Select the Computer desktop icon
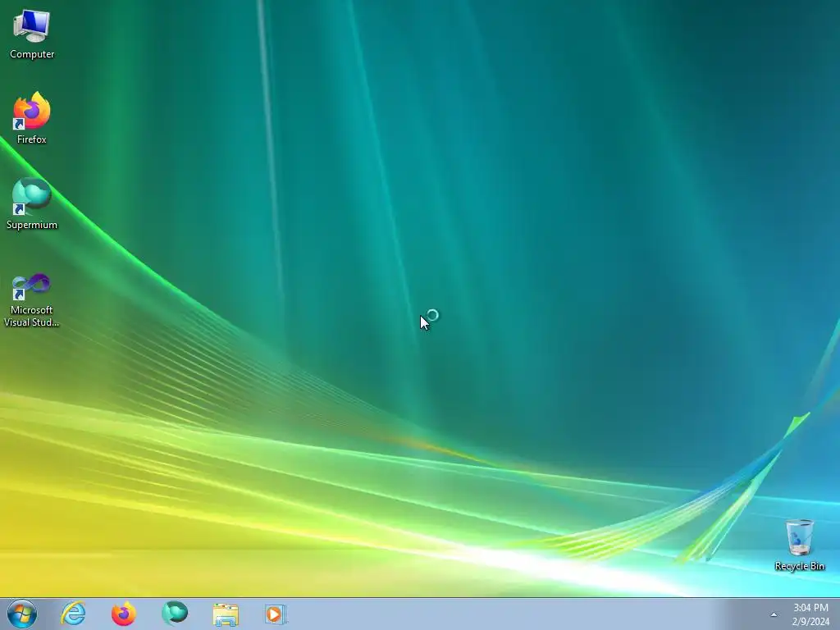This screenshot has width=840, height=630. click(32, 34)
